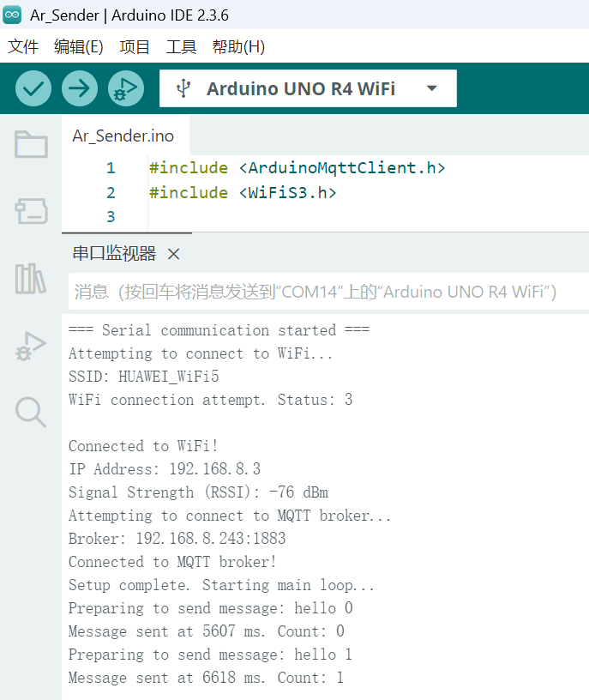Click the 'Message sent at 5607 ms' line

pyautogui.click(x=207, y=631)
